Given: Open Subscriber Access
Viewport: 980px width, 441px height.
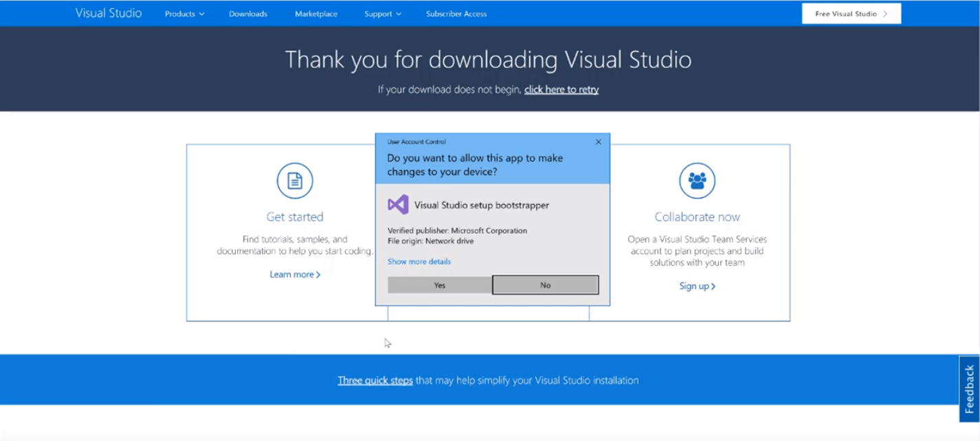Looking at the screenshot, I should click(x=456, y=14).
